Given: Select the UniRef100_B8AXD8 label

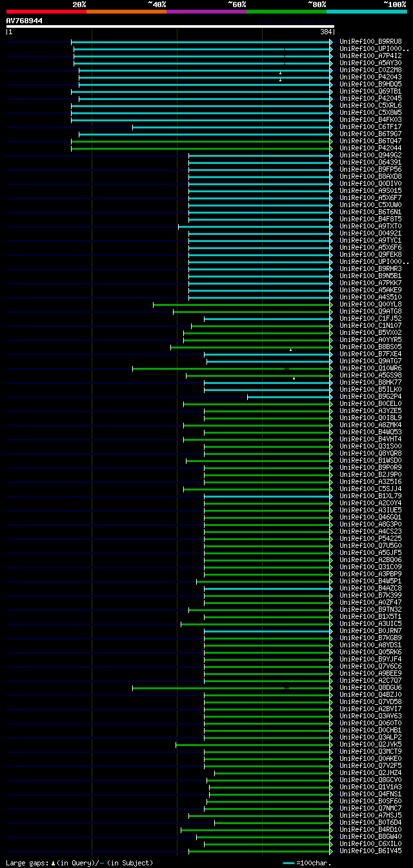Looking at the screenshot, I should (370, 177).
